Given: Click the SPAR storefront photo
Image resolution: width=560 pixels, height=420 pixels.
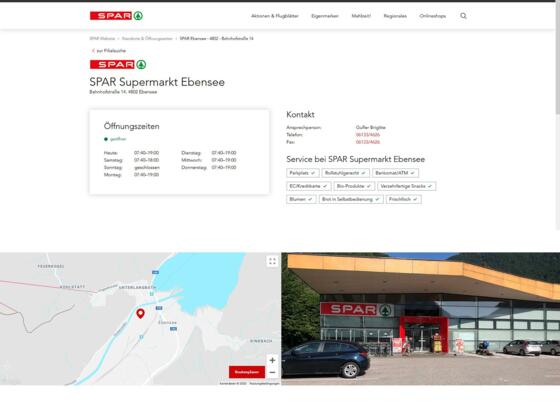Looking at the screenshot, I should 420,319.
